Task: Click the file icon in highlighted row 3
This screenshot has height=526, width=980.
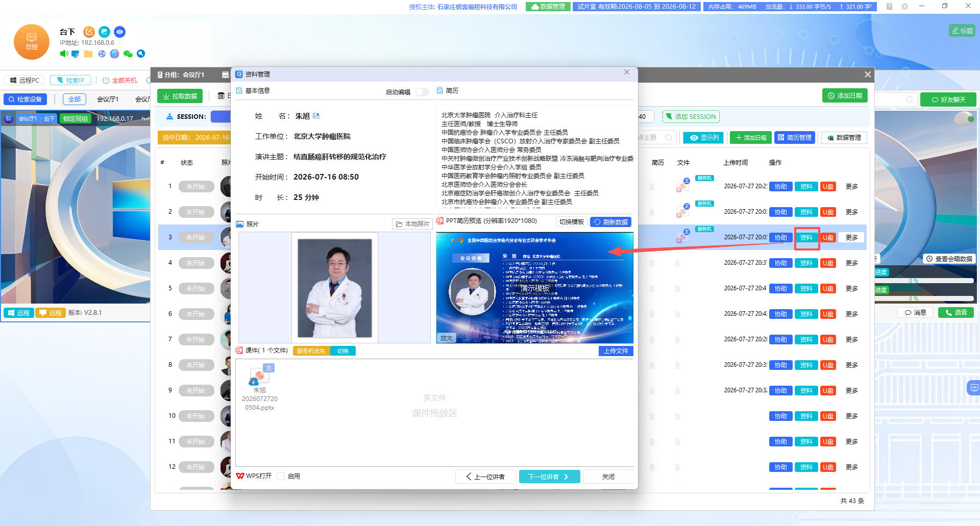Action: coord(683,237)
